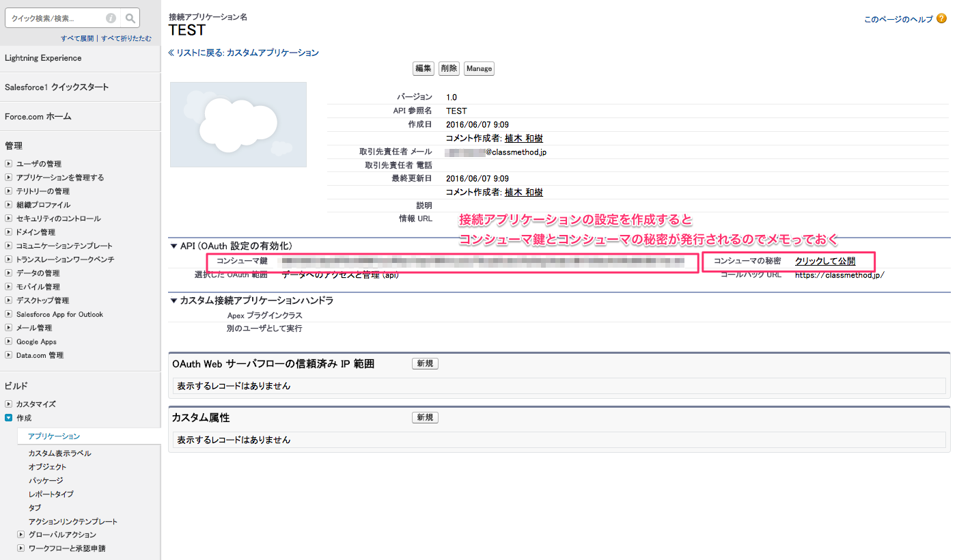Click the Manage button

click(478, 68)
